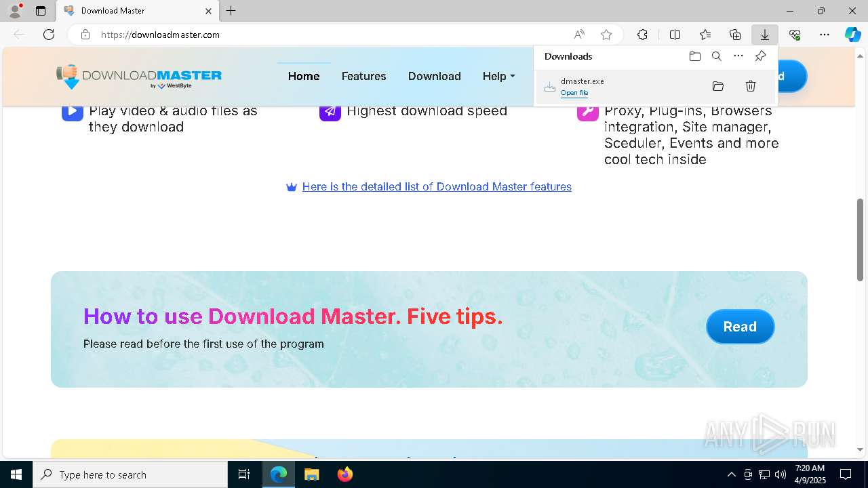Refresh the current page
This screenshot has height=488, width=868.
point(49,35)
